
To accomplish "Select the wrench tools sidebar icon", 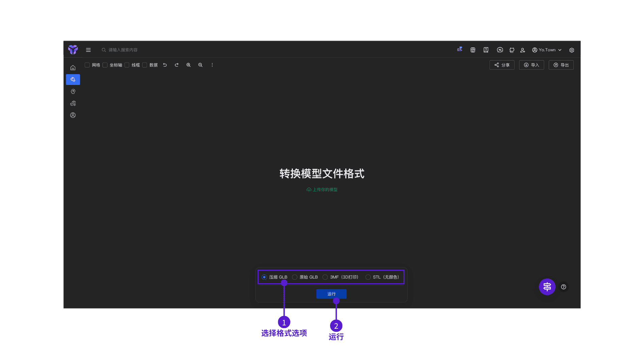I will click(x=73, y=80).
